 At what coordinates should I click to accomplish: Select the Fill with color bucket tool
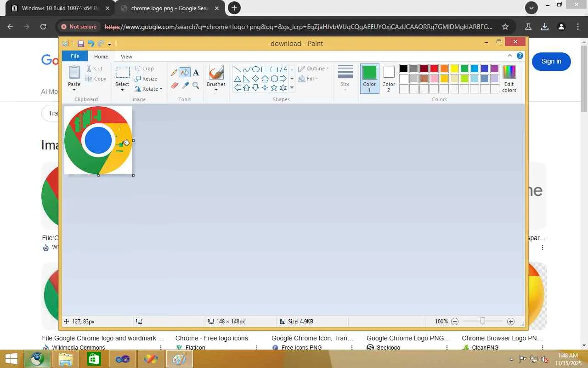click(185, 73)
